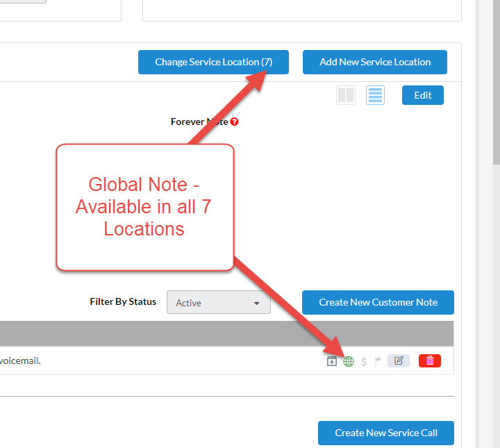Click Create New Customer Note button
500x448 pixels.
tap(378, 302)
